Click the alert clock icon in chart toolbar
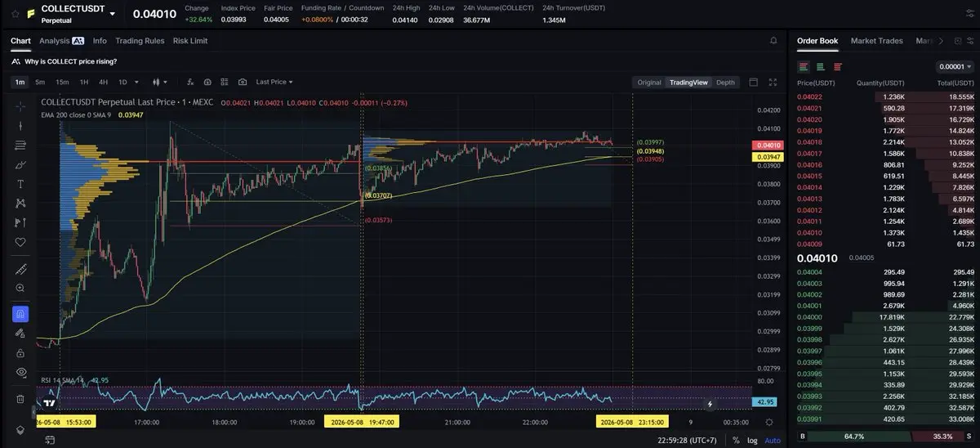 (x=207, y=82)
